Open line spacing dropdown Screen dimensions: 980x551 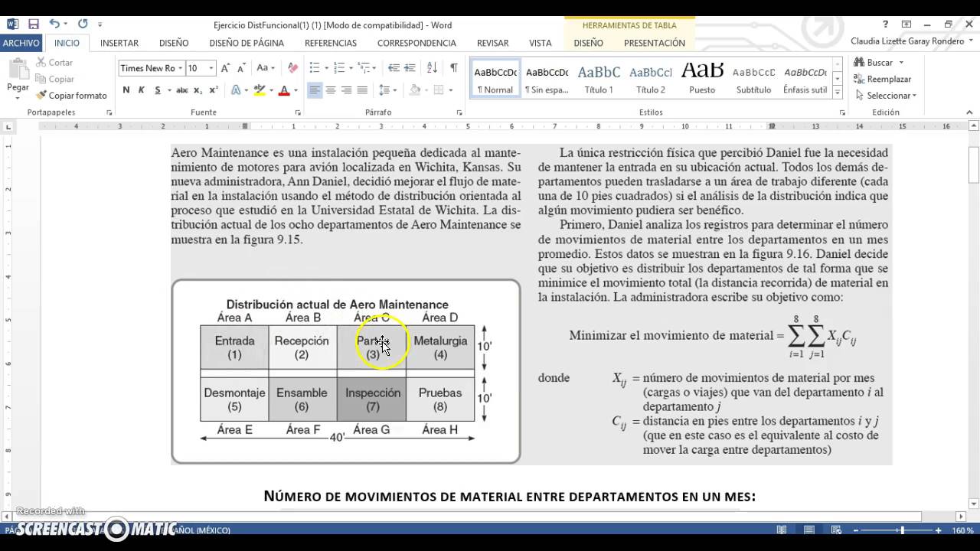click(387, 90)
